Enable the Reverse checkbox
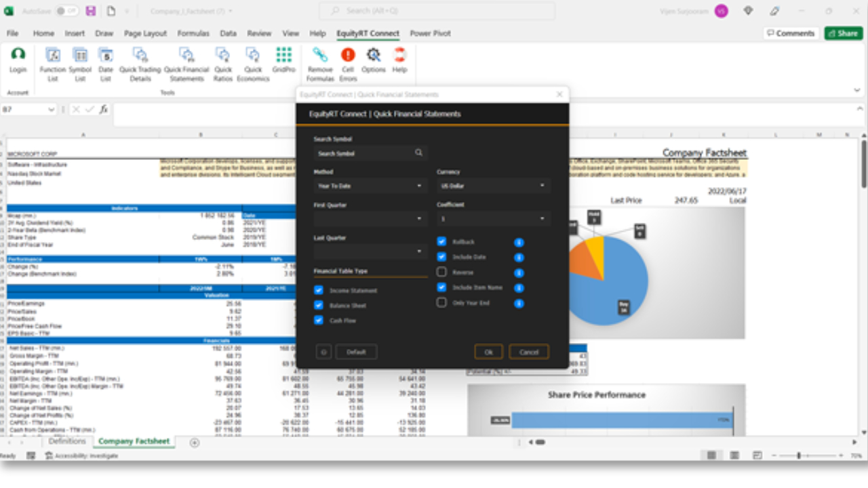 click(x=441, y=272)
